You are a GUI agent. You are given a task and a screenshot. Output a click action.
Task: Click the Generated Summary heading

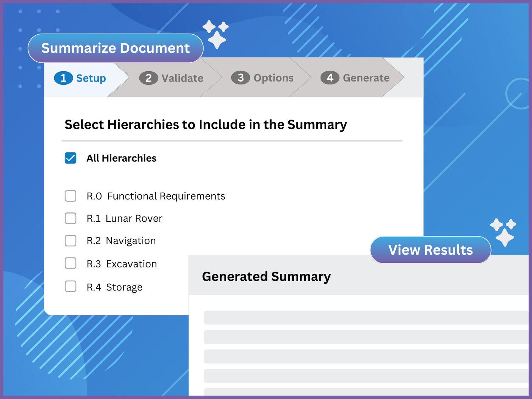point(267,276)
